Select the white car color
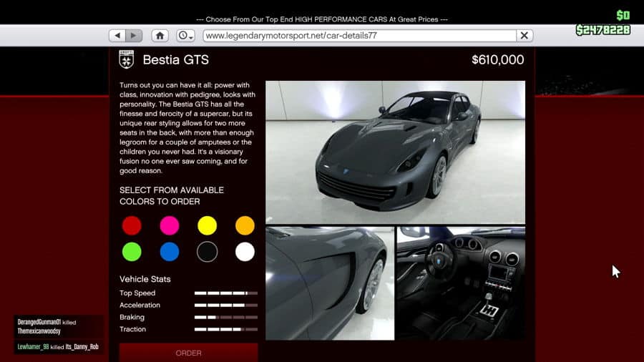Viewport: 644px width, 362px height. pos(245,252)
